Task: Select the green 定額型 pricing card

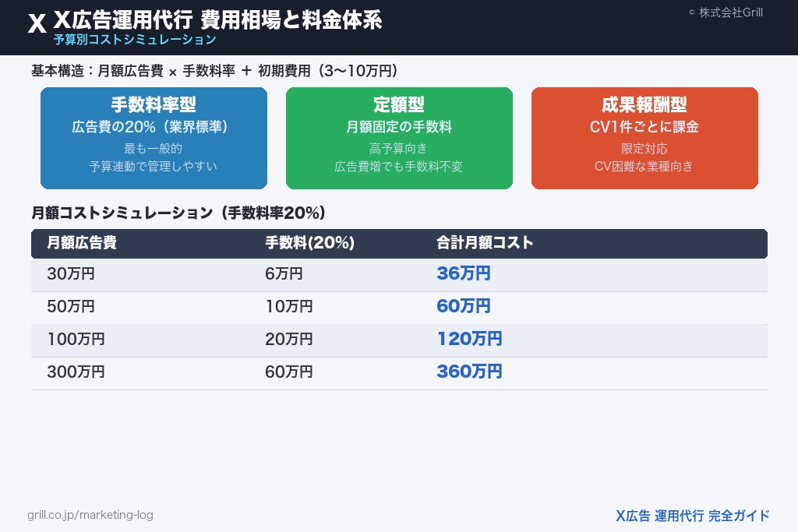Action: (x=399, y=138)
